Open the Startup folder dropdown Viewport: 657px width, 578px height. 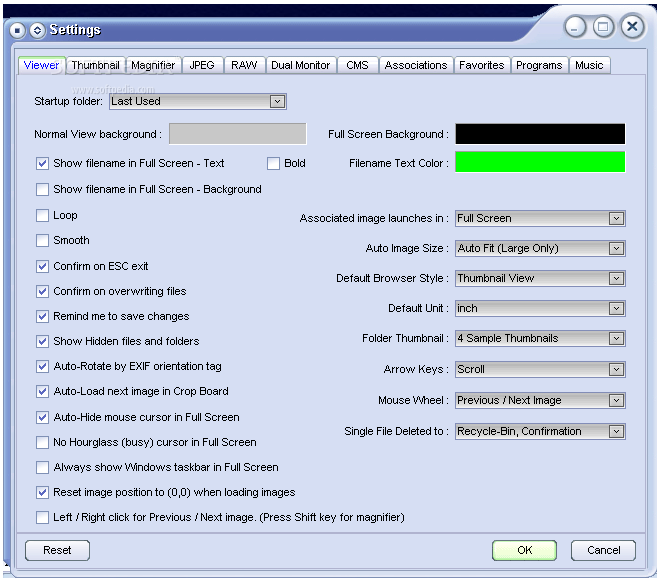click(x=198, y=101)
